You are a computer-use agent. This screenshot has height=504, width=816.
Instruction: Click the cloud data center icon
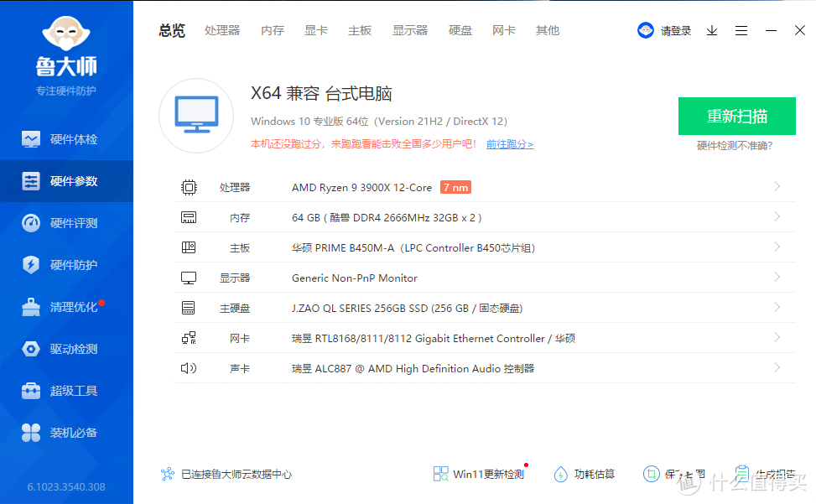(x=168, y=474)
